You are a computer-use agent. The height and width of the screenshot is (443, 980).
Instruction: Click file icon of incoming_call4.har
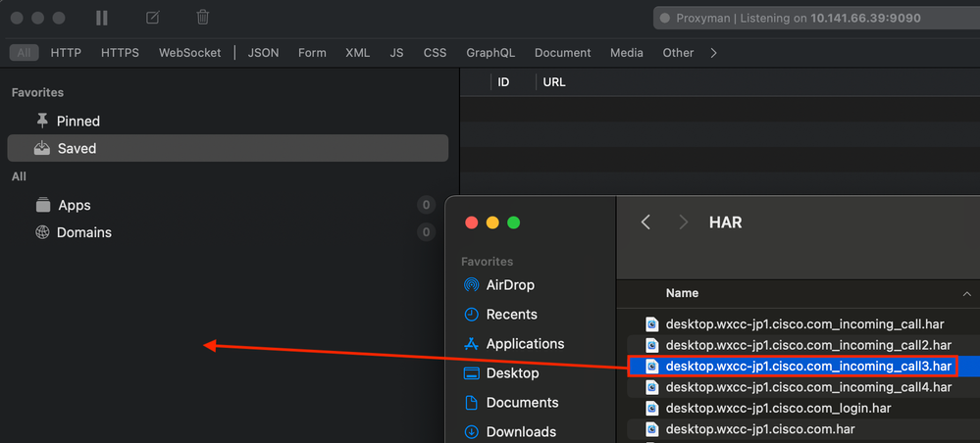click(652, 387)
